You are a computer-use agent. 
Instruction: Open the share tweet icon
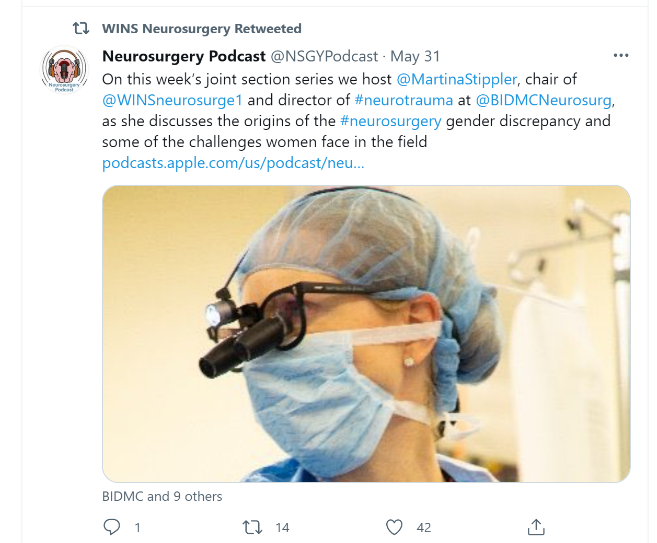click(x=536, y=526)
